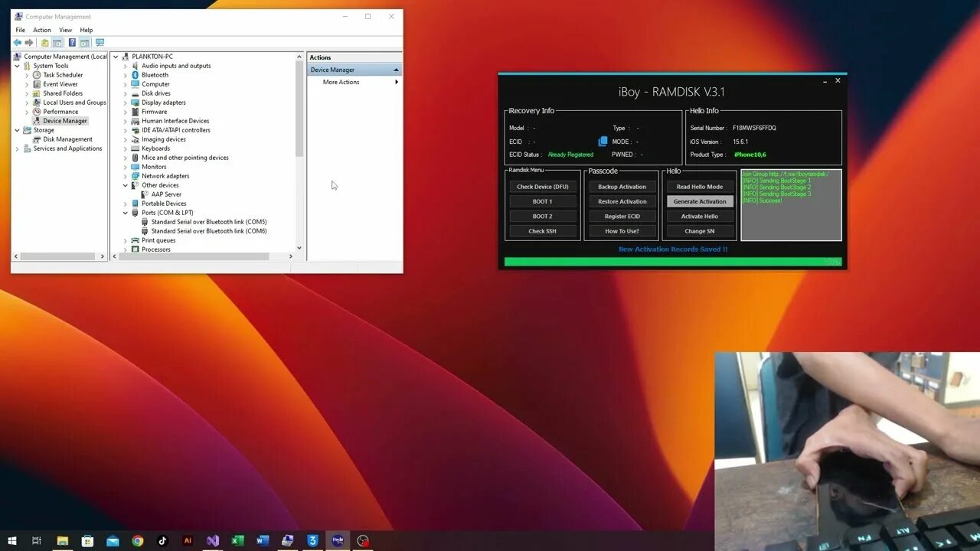Select Standard Serial over Bluetooth link (COM5)
The height and width of the screenshot is (551, 980).
tap(209, 222)
